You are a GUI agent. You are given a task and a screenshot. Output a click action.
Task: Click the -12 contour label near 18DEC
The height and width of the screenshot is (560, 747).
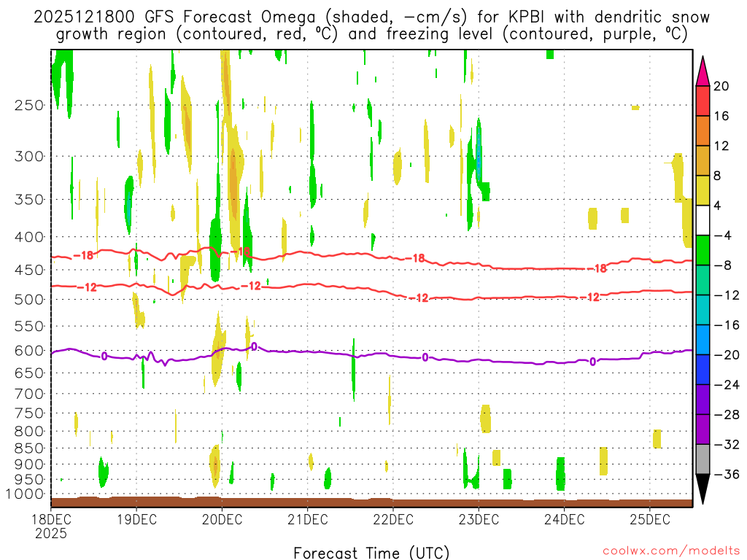(x=88, y=287)
